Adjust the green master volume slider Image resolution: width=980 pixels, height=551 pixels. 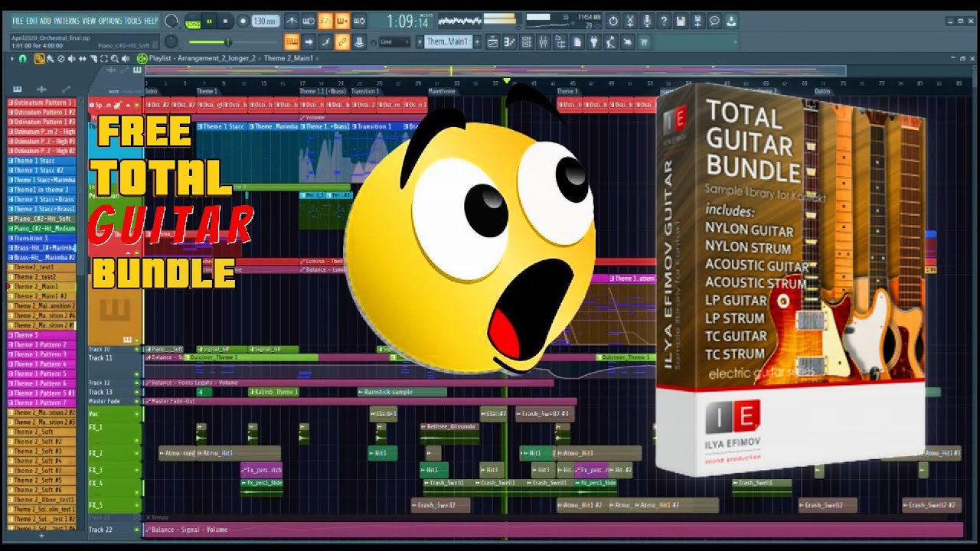coord(234,42)
